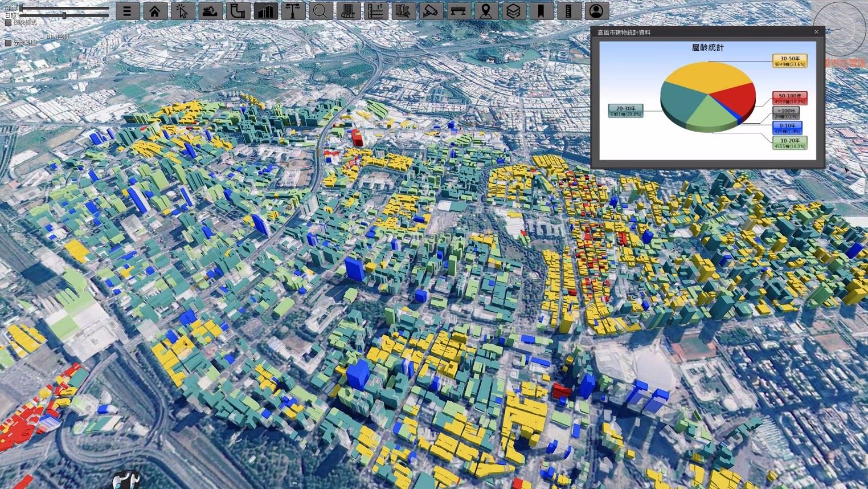This screenshot has height=489, width=868.
Task: Open the bookmark tool
Action: tap(541, 11)
